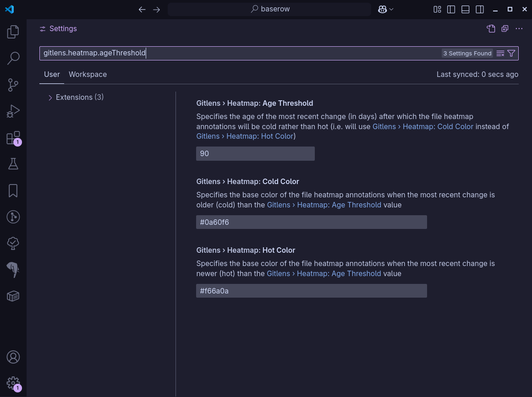The width and height of the screenshot is (532, 397).
Task: Follow Age Threshold link in Hot Color description
Action: point(324,273)
